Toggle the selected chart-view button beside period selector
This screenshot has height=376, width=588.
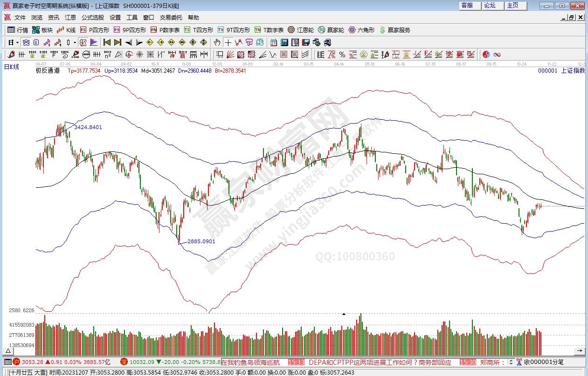pyautogui.click(x=26, y=42)
